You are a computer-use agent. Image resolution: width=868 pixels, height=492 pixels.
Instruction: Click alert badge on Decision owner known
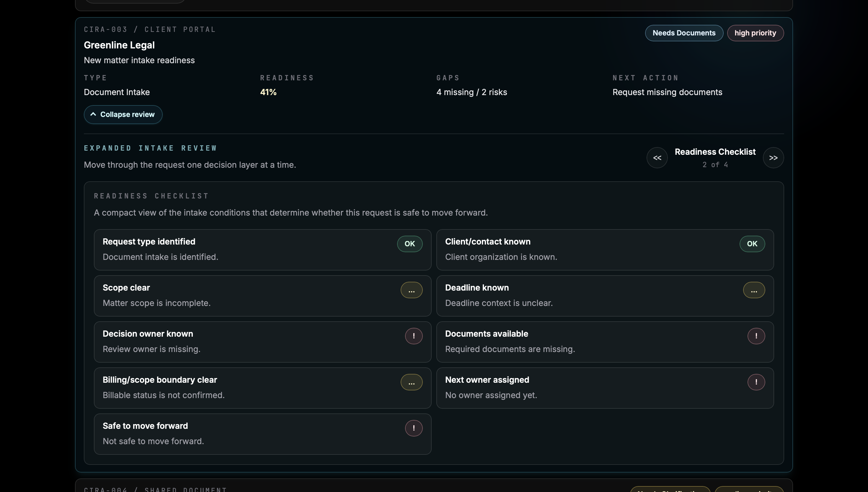[414, 336]
